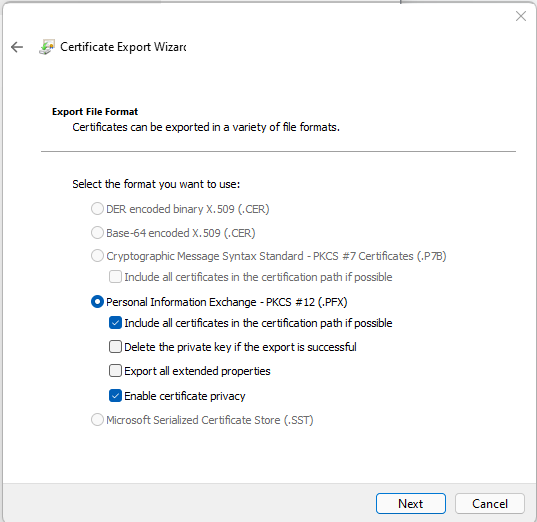The width and height of the screenshot is (537, 522).
Task: Cancel the certificate export
Action: [490, 504]
